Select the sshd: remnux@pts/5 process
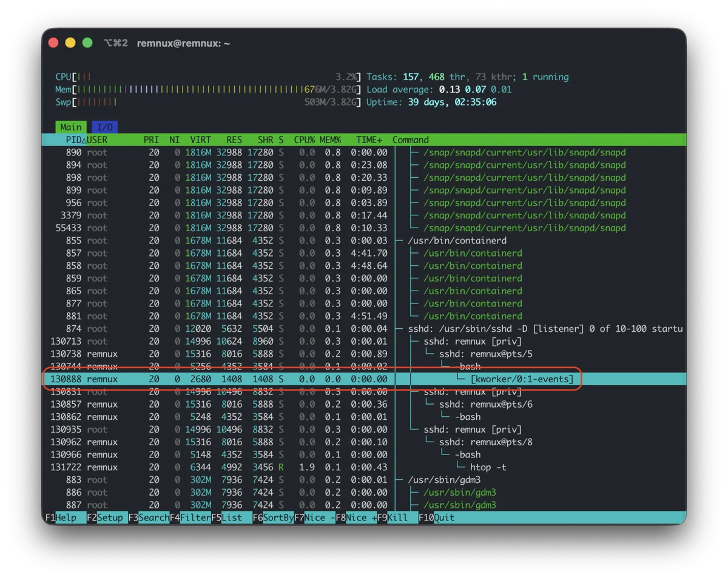 coord(364,354)
